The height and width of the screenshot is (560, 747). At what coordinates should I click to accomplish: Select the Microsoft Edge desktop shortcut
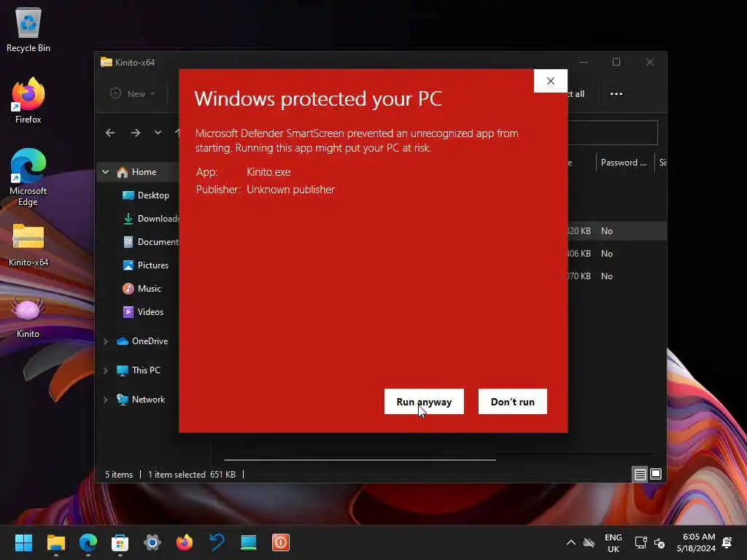coord(28,177)
